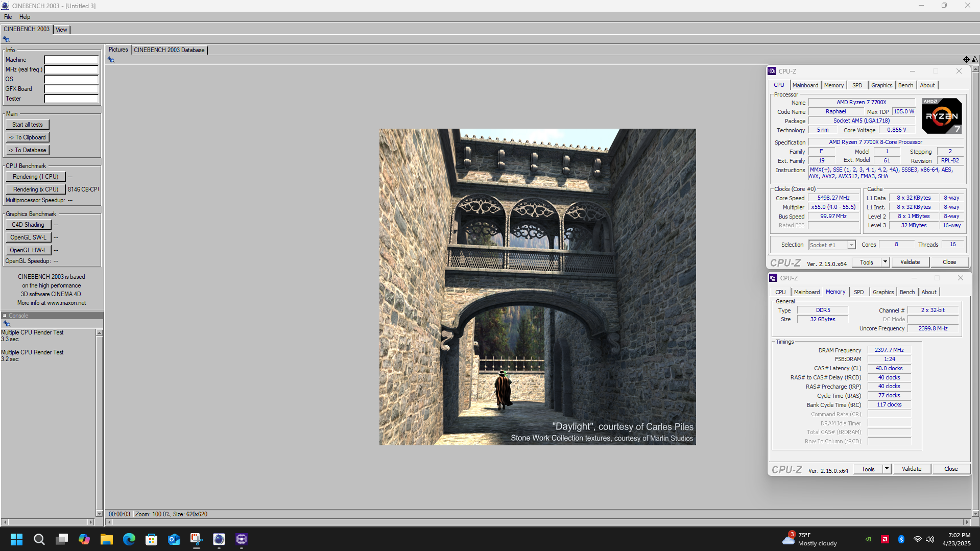Run the Rendering (1 CPU) benchmark
Viewport: 980px width, 551px height.
pyautogui.click(x=36, y=177)
